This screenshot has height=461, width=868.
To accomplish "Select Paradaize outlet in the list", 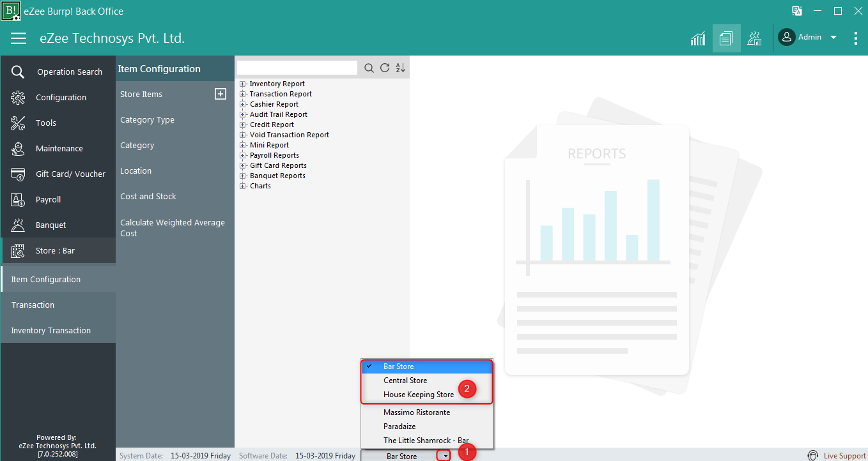I will click(x=427, y=427).
